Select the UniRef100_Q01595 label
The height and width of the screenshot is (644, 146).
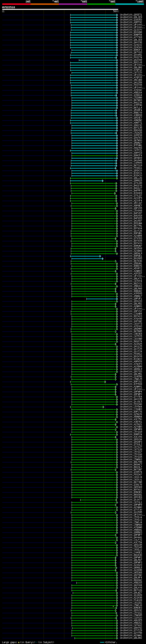(131, 512)
